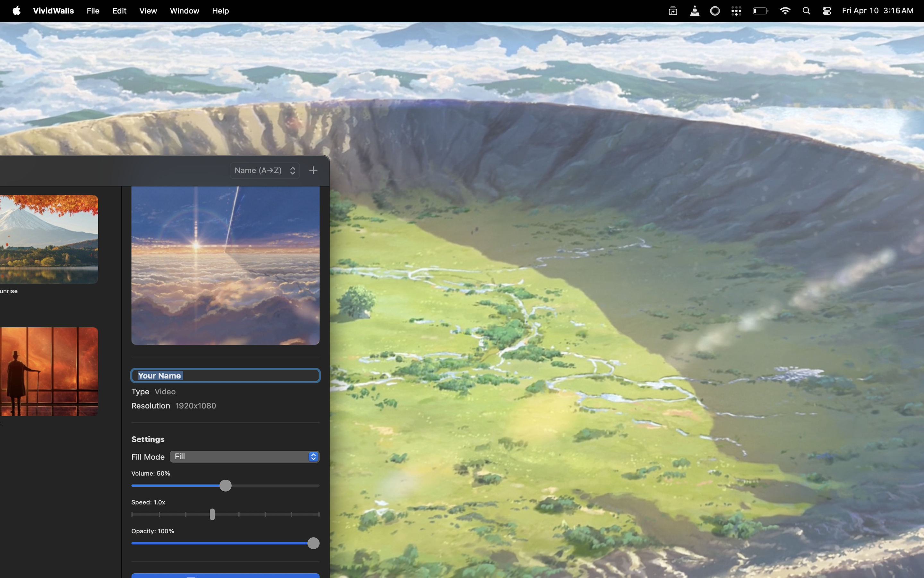Click the VLC cone menu bar icon
Viewport: 924px width, 578px height.
695,11
